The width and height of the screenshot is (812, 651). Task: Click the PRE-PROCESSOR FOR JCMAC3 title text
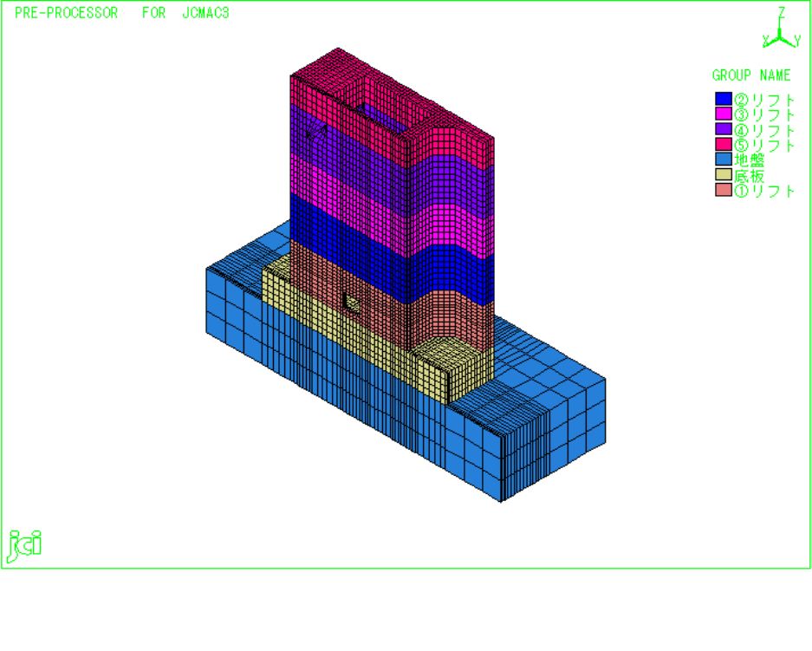(x=121, y=13)
